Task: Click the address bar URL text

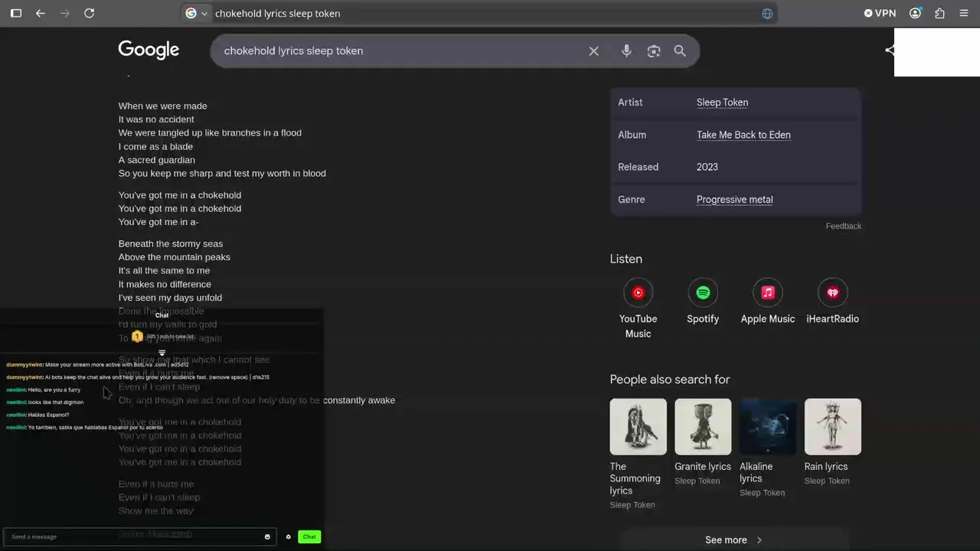Action: tap(277, 13)
